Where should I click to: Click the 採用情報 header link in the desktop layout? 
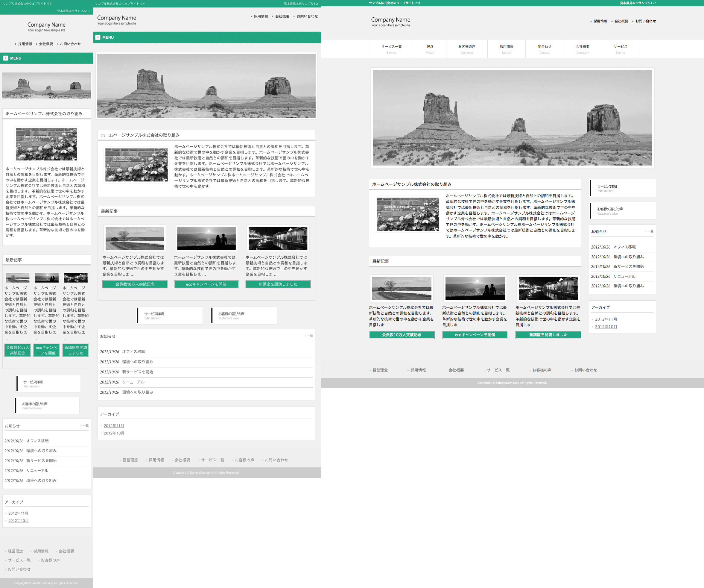click(600, 21)
